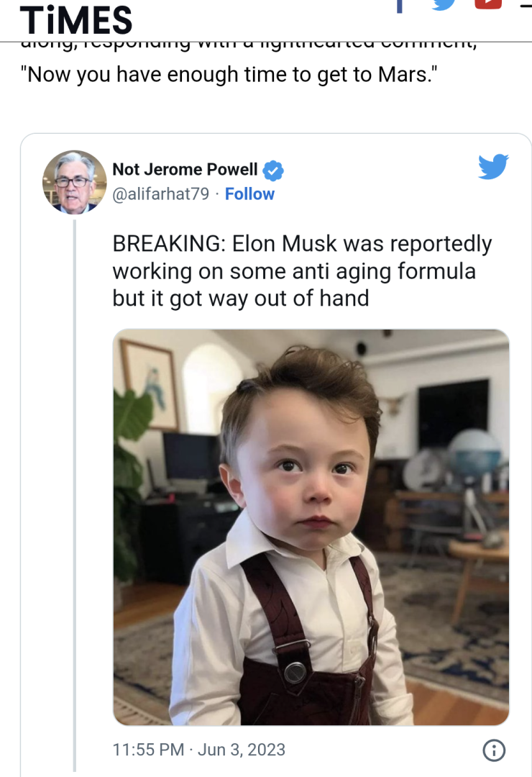This screenshot has width=532, height=777.
Task: Open the toddler photo in the tweet
Action: coord(311,527)
